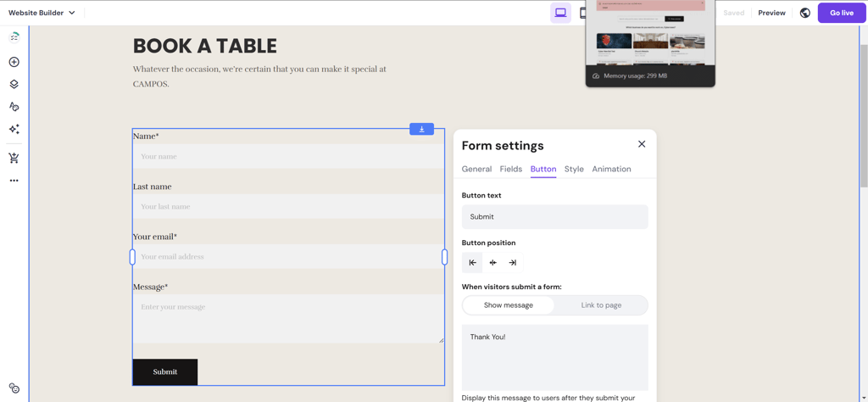Close the Form settings panel

click(642, 144)
